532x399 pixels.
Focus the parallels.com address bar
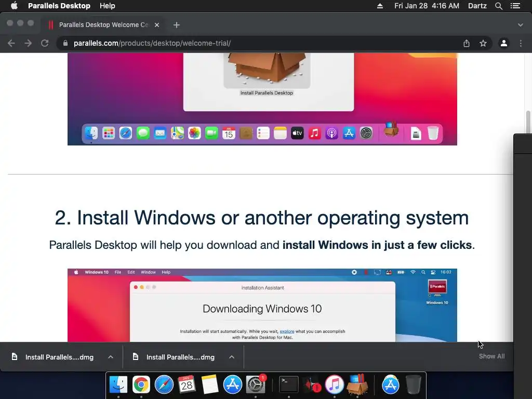[261, 43]
